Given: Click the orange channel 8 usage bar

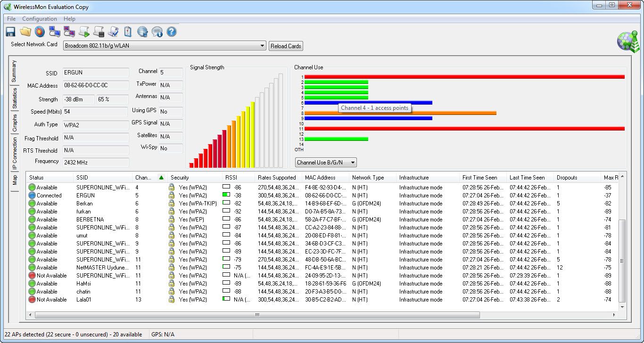Looking at the screenshot, I should pos(400,113).
